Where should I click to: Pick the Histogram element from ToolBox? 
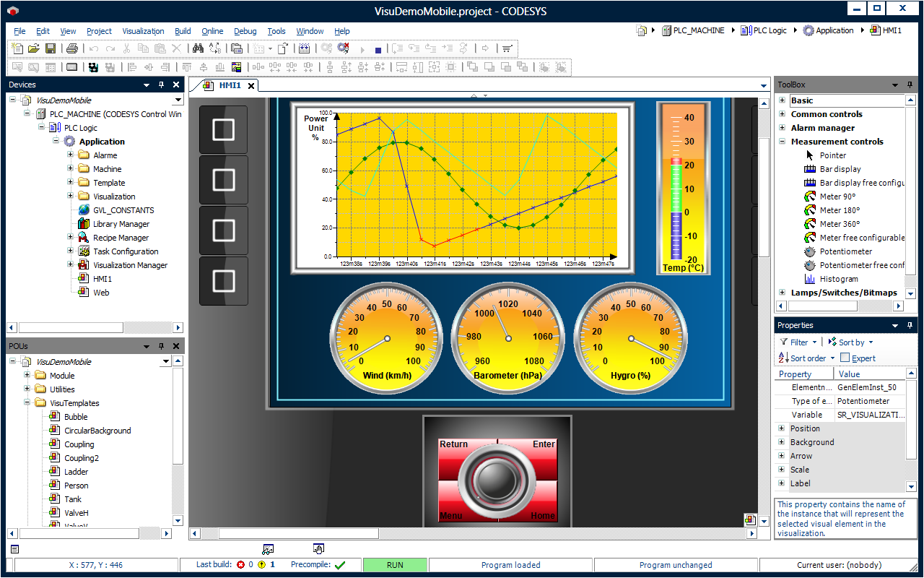(x=838, y=279)
